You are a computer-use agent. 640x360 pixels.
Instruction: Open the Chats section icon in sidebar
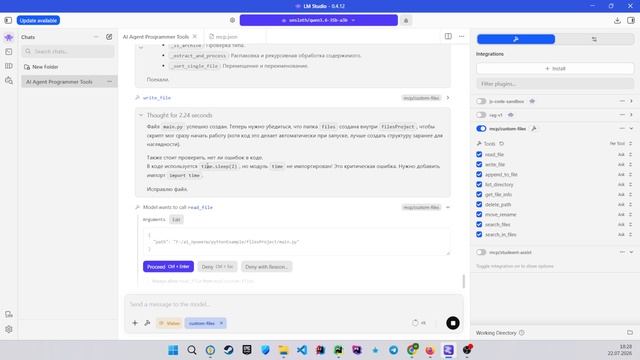[x=9, y=38]
